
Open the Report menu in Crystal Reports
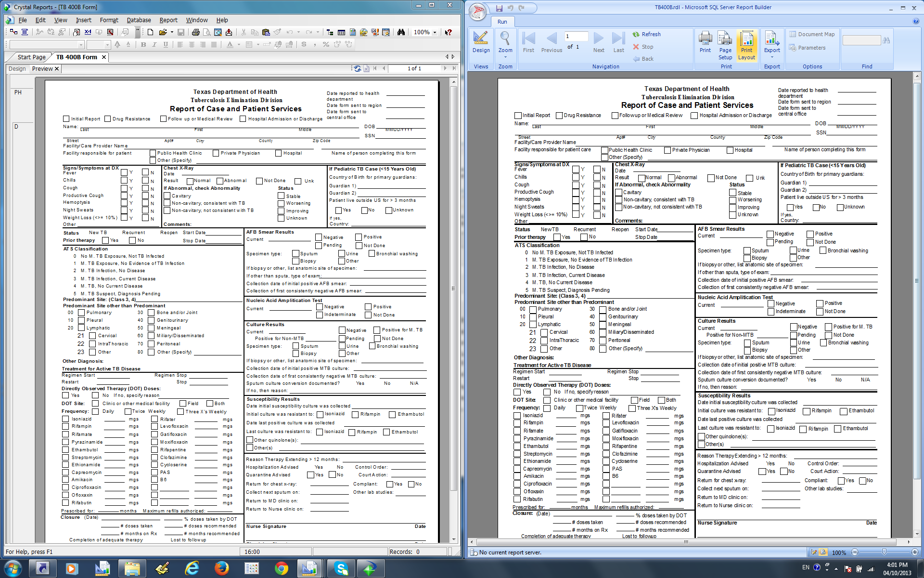[x=168, y=20]
